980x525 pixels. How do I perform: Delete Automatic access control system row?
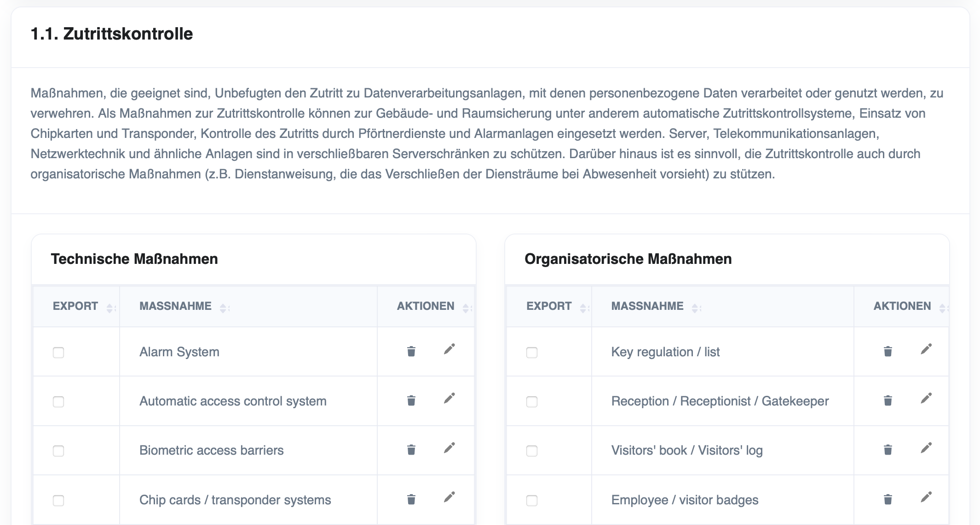[x=411, y=401]
